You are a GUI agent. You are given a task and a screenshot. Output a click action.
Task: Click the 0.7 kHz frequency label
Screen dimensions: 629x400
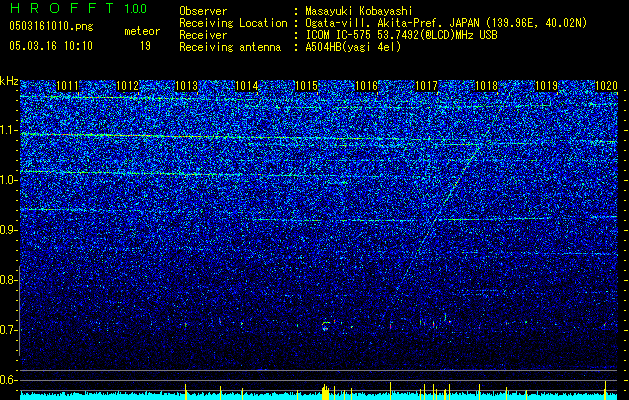pos(8,330)
